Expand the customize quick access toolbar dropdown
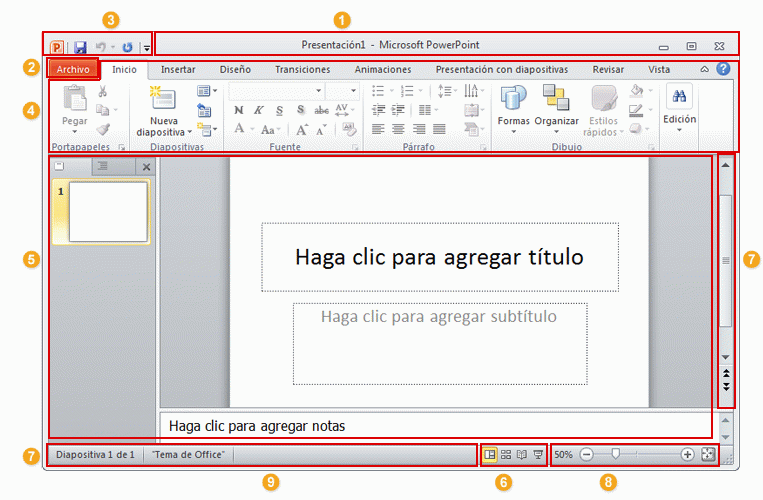 pos(146,48)
